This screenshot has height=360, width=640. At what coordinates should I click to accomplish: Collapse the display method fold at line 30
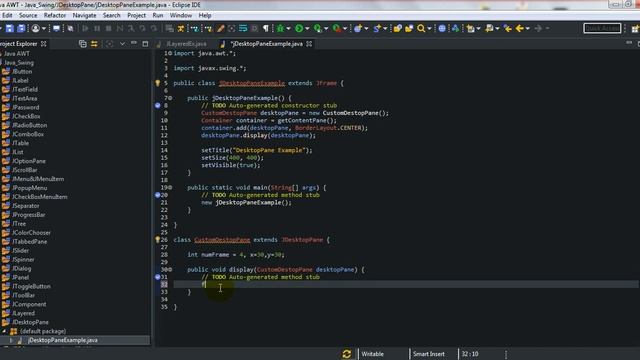coord(170,269)
